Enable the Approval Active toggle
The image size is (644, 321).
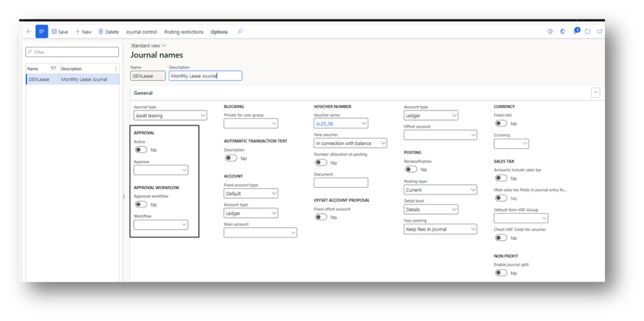tap(141, 150)
